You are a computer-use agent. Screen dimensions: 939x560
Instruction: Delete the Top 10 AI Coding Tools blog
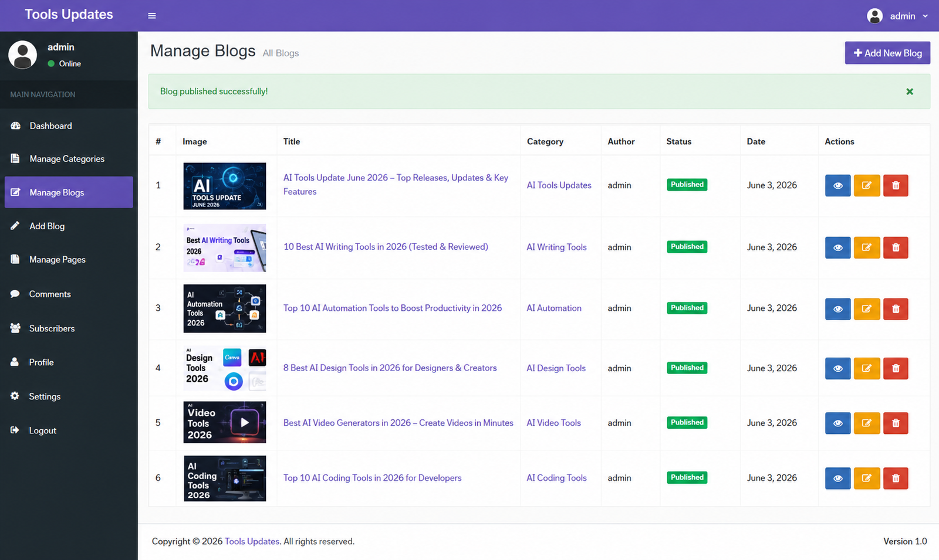[896, 478]
